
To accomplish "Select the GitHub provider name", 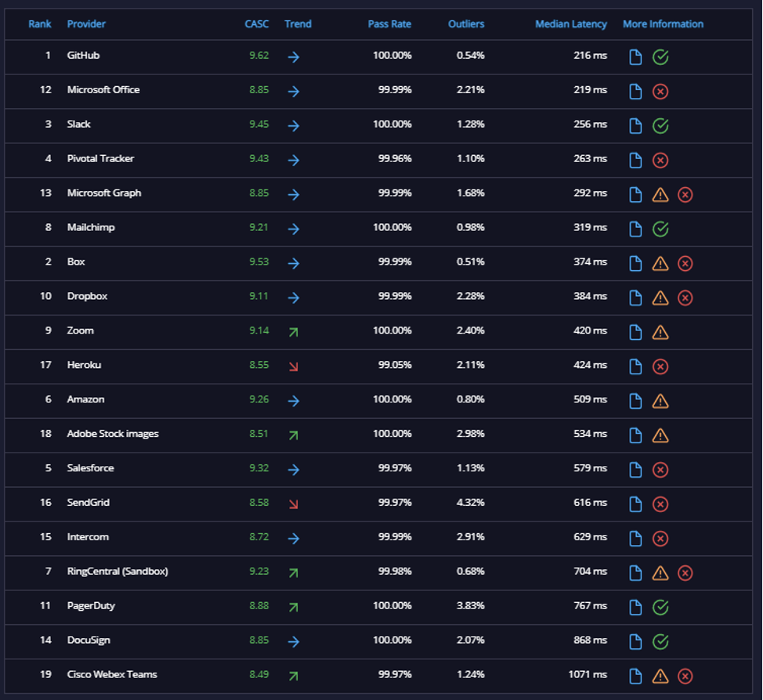I will coord(83,55).
